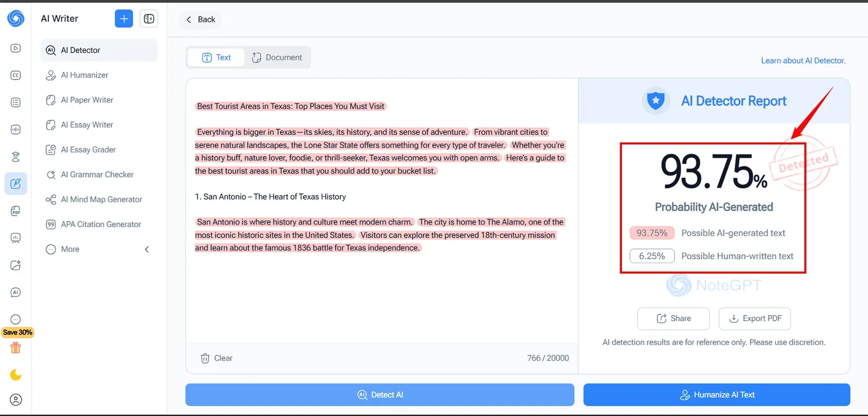The image size is (868, 416).
Task: Open the presentation chart icon in left rail
Action: point(16,238)
